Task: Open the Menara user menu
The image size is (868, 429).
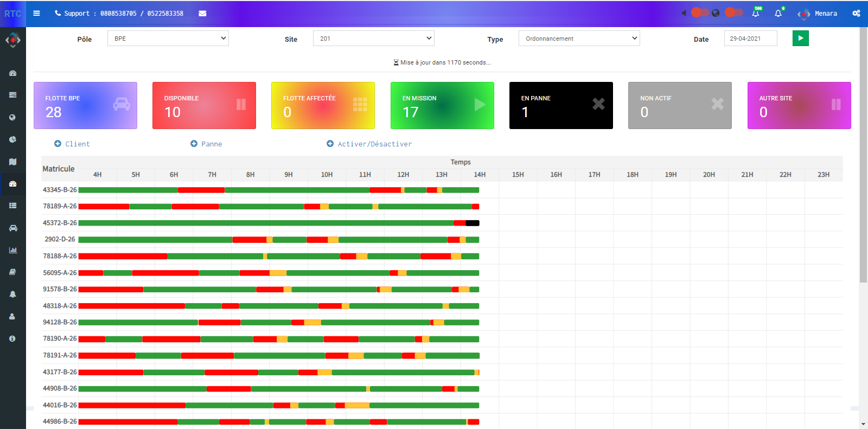Action: coord(818,14)
